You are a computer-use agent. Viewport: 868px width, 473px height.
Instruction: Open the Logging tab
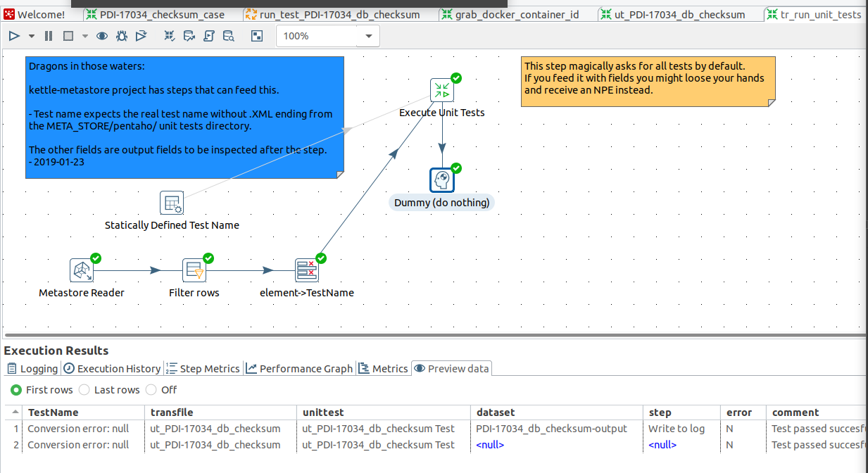[32, 368]
